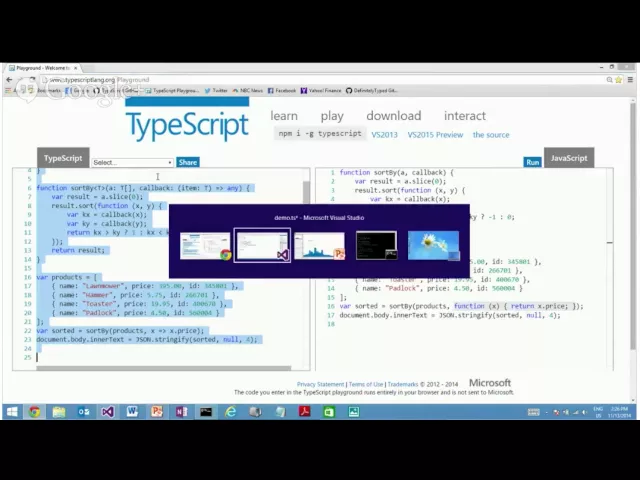Click Chrome icon in the taskbar
Image resolution: width=640 pixels, height=480 pixels.
[35, 412]
